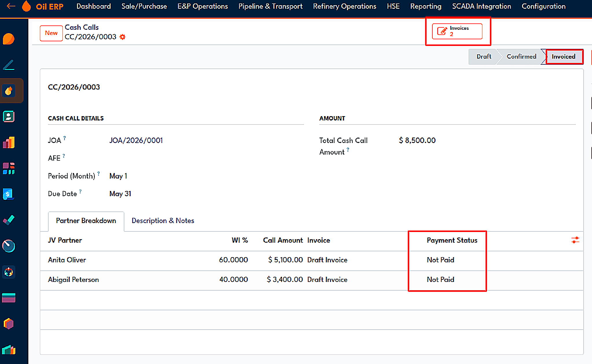
Task: Open the hexagon box sidebar icon
Action: click(9, 324)
